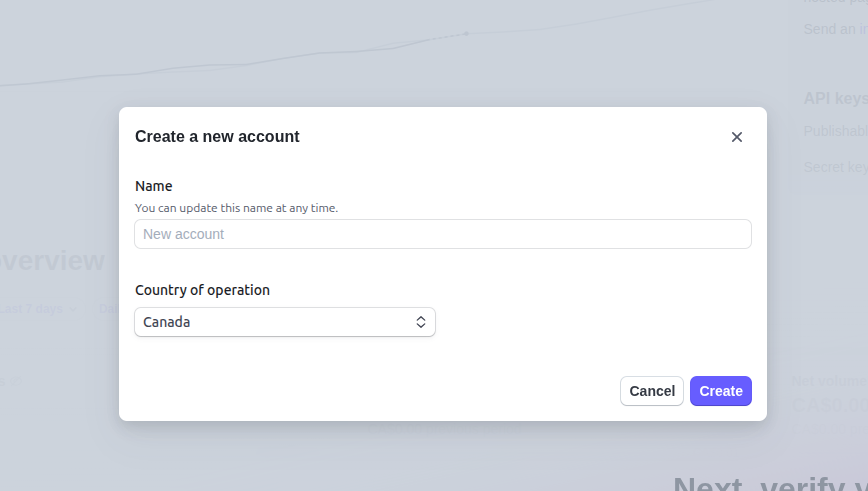Click the 'You can update this name' hint

pyautogui.click(x=236, y=208)
